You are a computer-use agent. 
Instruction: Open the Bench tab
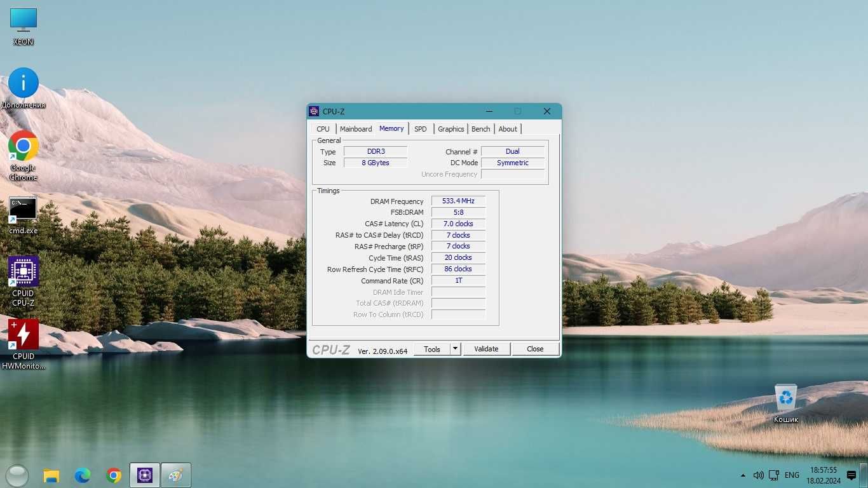(481, 129)
